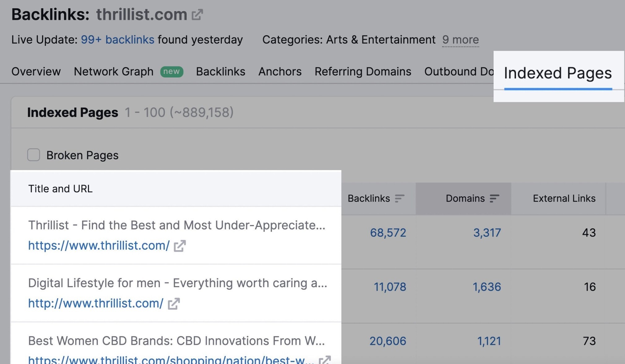Click the 1,121 domains value
625x364 pixels.
tap(489, 341)
